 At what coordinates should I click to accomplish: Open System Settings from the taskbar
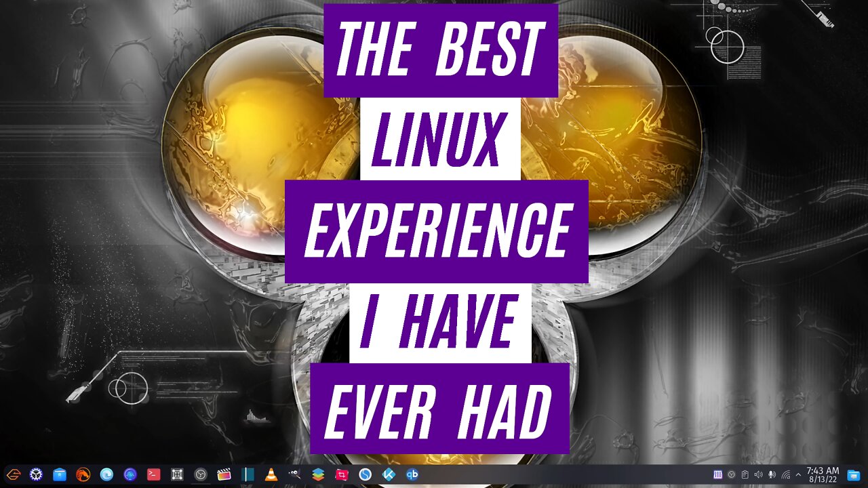pos(37,474)
